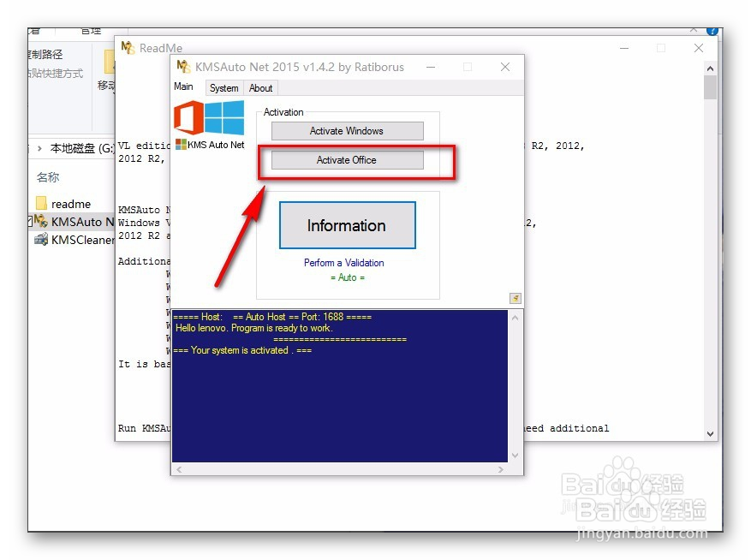The width and height of the screenshot is (751, 560).
Task: Minimize the KMSAuto Net window
Action: (431, 67)
